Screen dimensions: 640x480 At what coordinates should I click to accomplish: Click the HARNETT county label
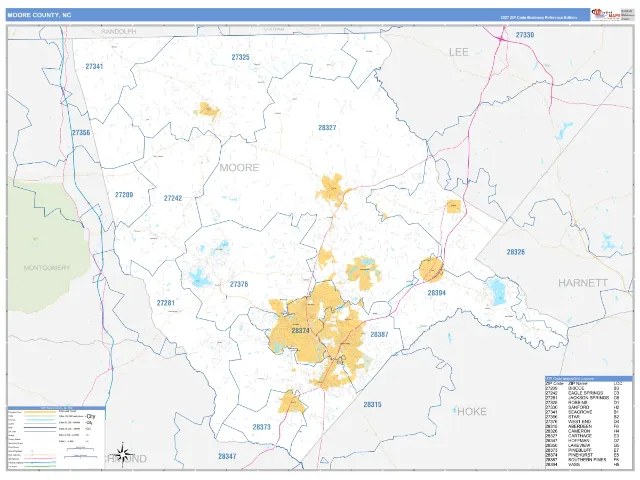(x=582, y=283)
